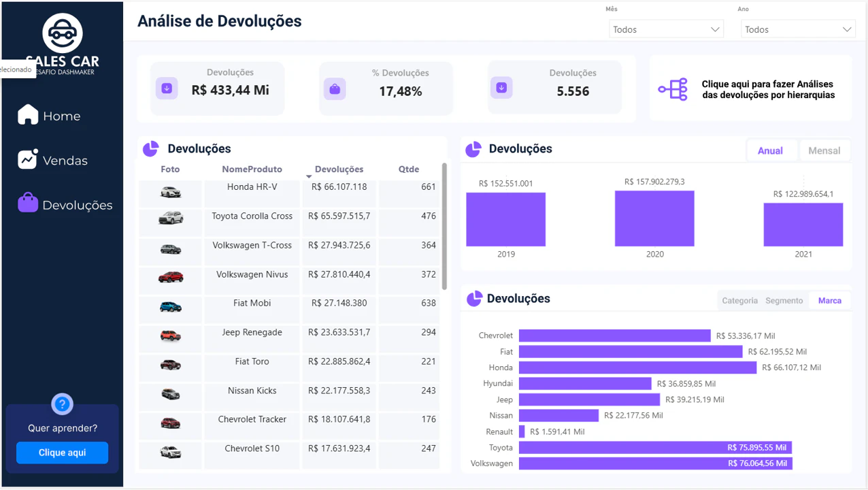Click pie icon beside product table title
Screen dimensions: 868x490
pyautogui.click(x=150, y=148)
